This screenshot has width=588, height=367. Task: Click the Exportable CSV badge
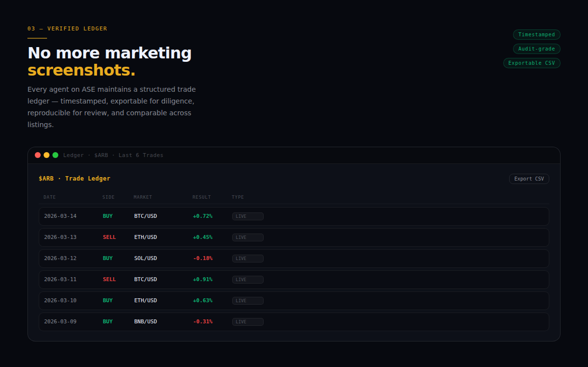532,63
